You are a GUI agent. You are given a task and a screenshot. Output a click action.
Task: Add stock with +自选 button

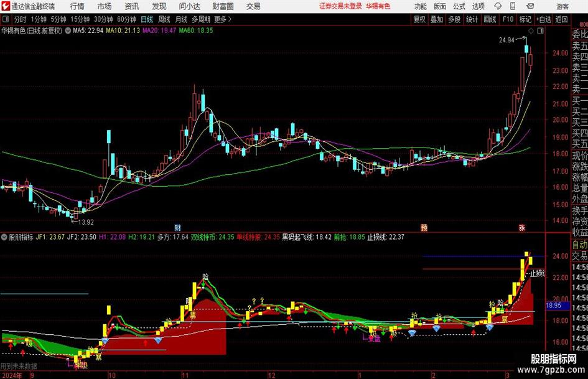543,19
